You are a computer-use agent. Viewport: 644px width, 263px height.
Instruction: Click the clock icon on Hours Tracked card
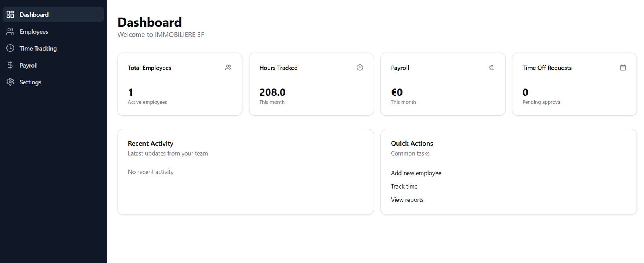coord(360,68)
